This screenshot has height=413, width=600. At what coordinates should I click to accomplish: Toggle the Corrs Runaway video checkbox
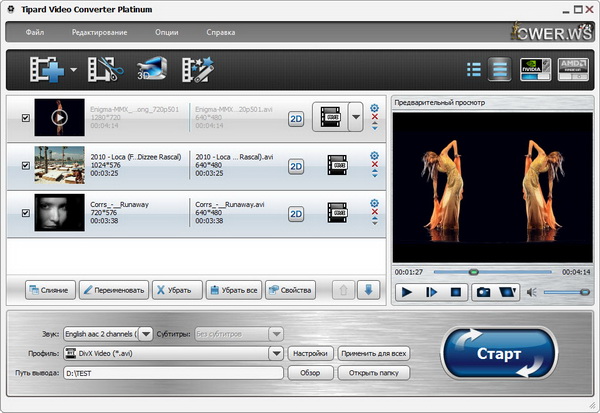(26, 214)
